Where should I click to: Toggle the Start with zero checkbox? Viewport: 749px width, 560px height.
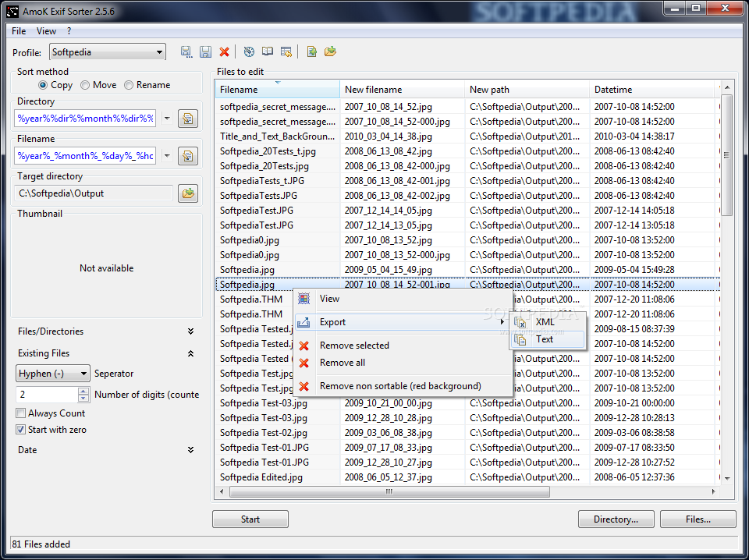tap(20, 430)
